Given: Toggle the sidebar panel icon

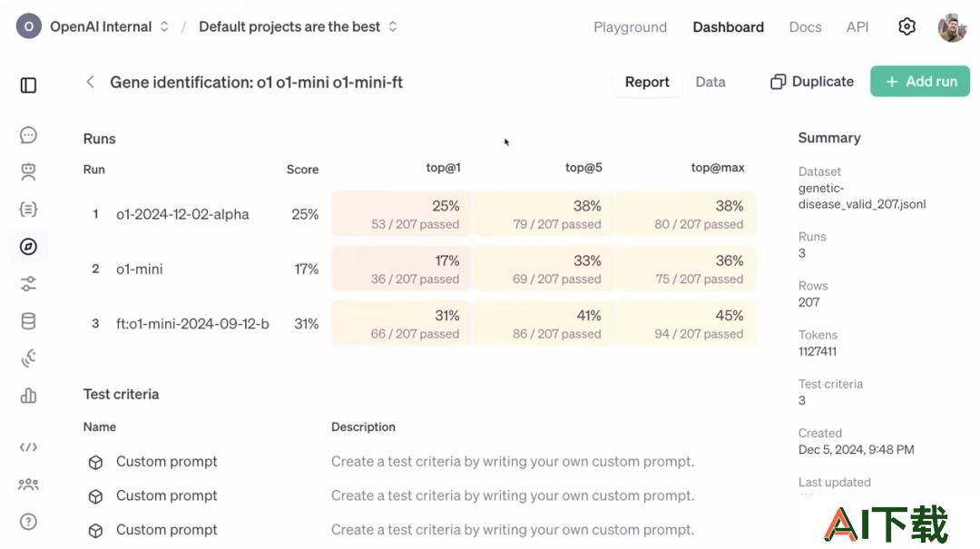Looking at the screenshot, I should [x=28, y=85].
